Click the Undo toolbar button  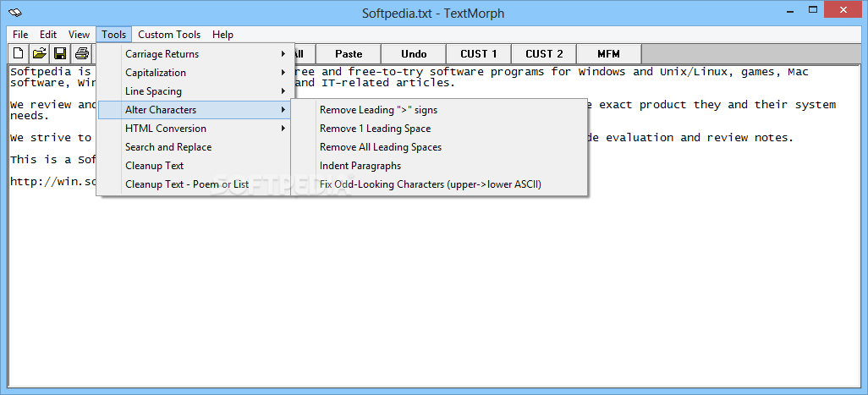[414, 53]
